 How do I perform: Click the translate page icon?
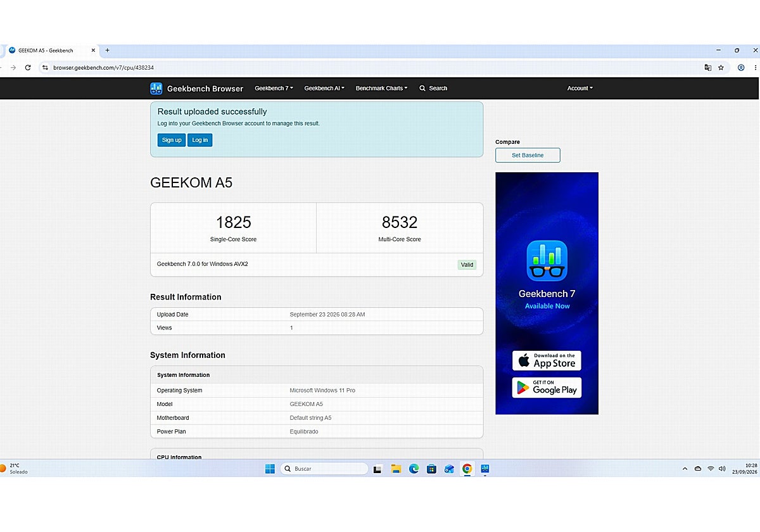[708, 68]
